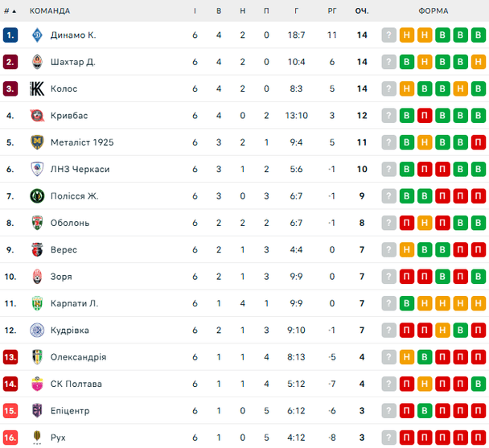Click the КОМАНДА column header
The image size is (489, 448).
point(50,10)
